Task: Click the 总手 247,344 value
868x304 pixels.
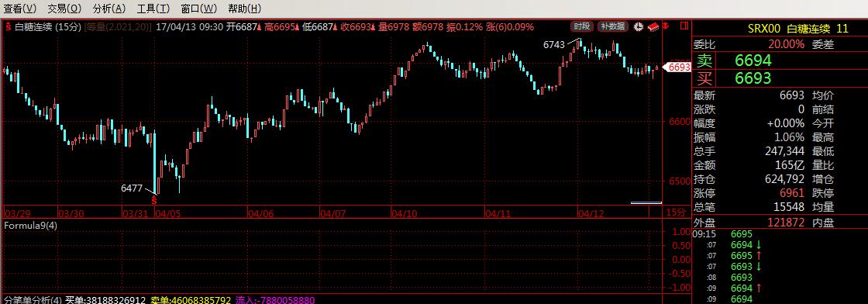Action: [784, 151]
